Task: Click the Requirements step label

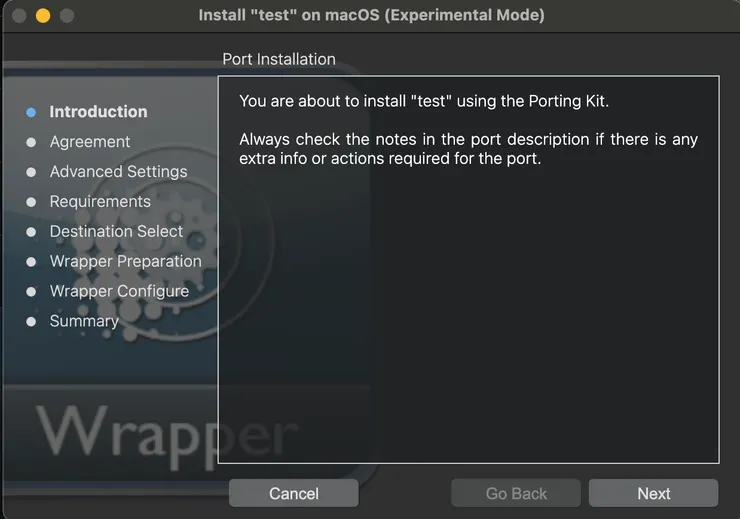Action: (100, 202)
